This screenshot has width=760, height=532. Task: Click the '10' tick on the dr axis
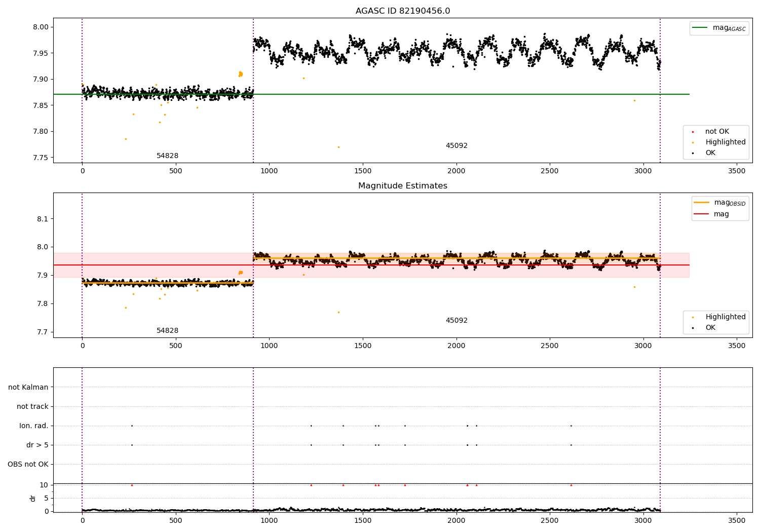click(44, 485)
